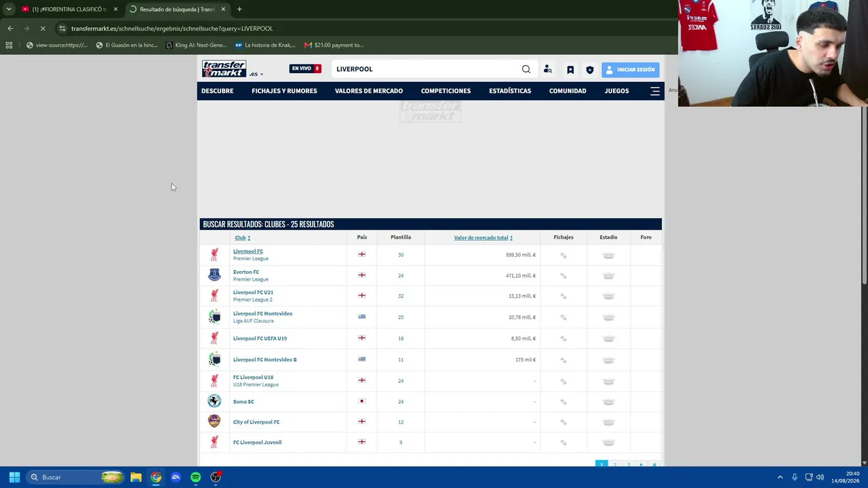
Task: Click the shield icon in header
Action: coord(590,70)
